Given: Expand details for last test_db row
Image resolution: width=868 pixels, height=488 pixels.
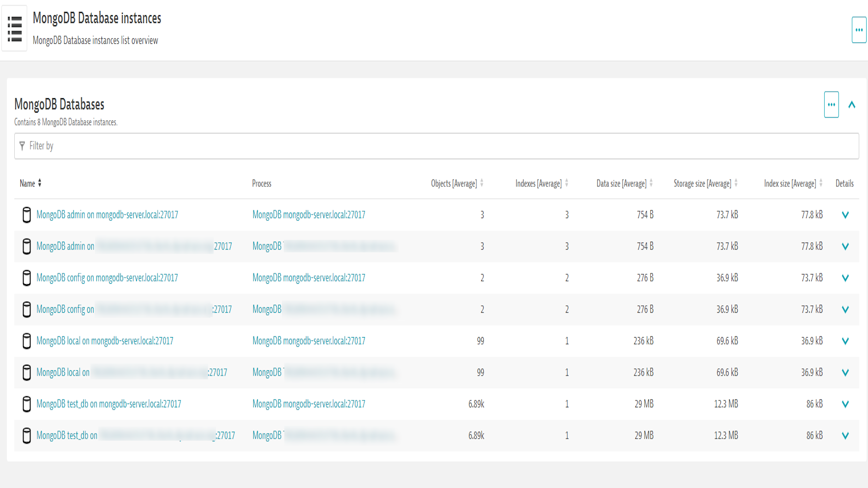Looking at the screenshot, I should pos(845,436).
